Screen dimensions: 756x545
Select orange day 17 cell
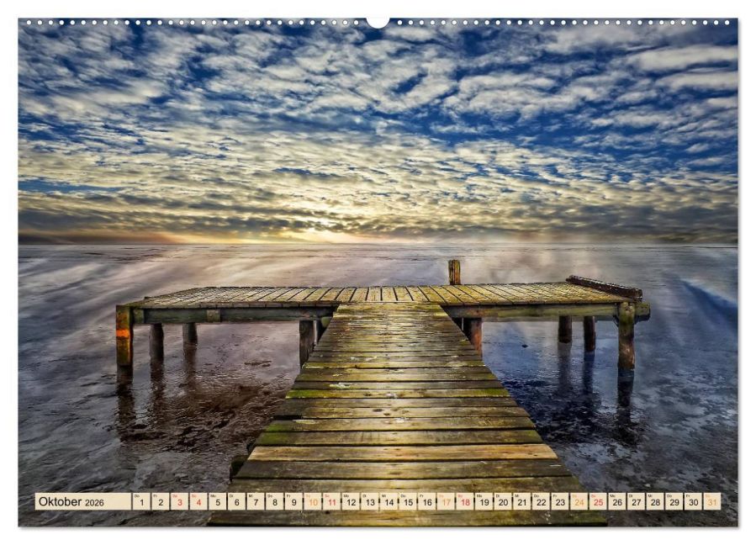[446, 502]
